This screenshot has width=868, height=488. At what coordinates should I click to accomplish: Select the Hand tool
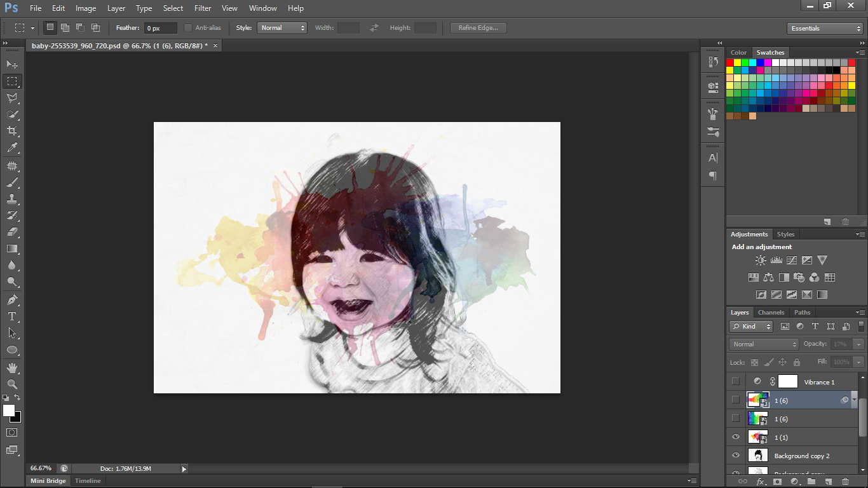pos(12,368)
